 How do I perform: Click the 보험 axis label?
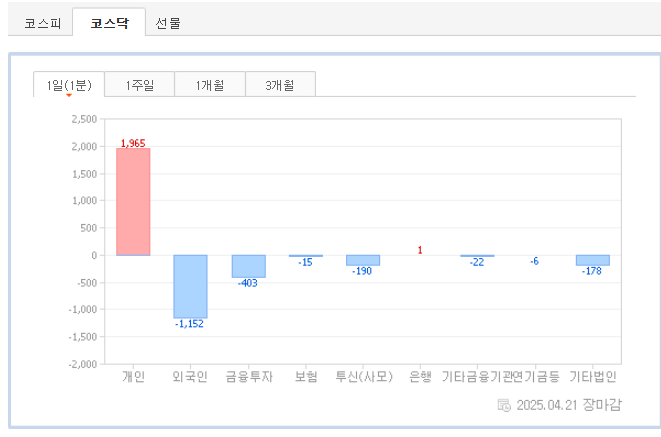point(306,376)
